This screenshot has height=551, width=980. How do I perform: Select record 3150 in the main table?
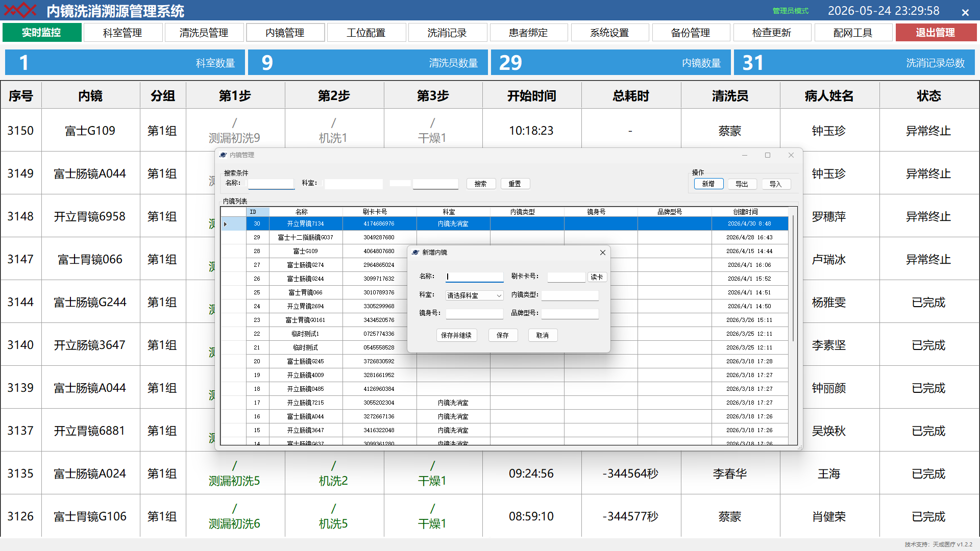tap(489, 131)
